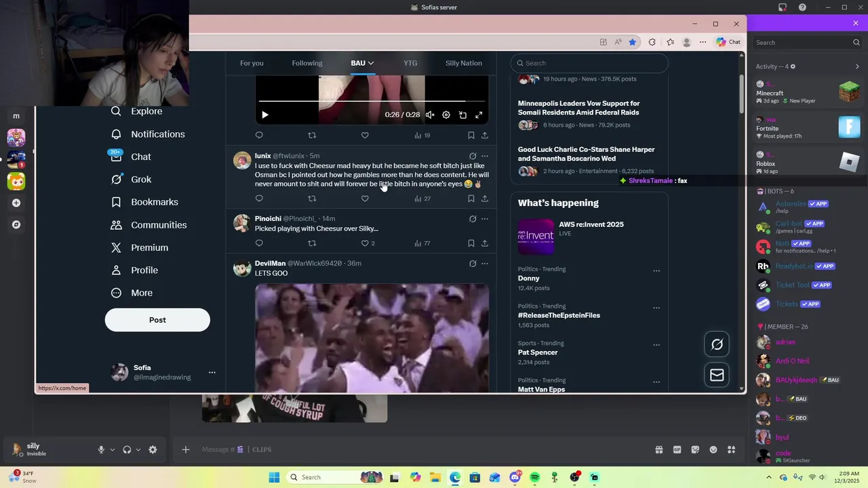Share the lunix post
Viewport: 868px width, 488px height.
tap(484, 199)
